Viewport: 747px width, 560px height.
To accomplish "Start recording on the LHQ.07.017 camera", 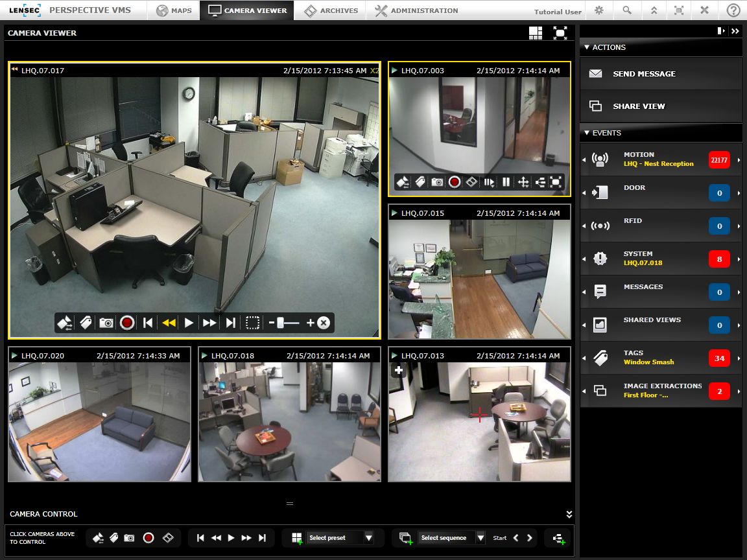I will click(x=127, y=323).
